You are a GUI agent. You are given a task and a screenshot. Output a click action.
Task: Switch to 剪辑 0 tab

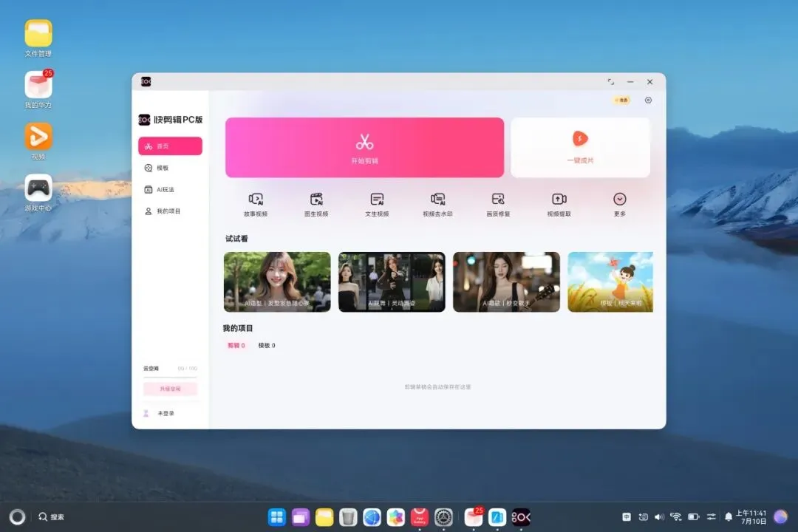pos(236,345)
